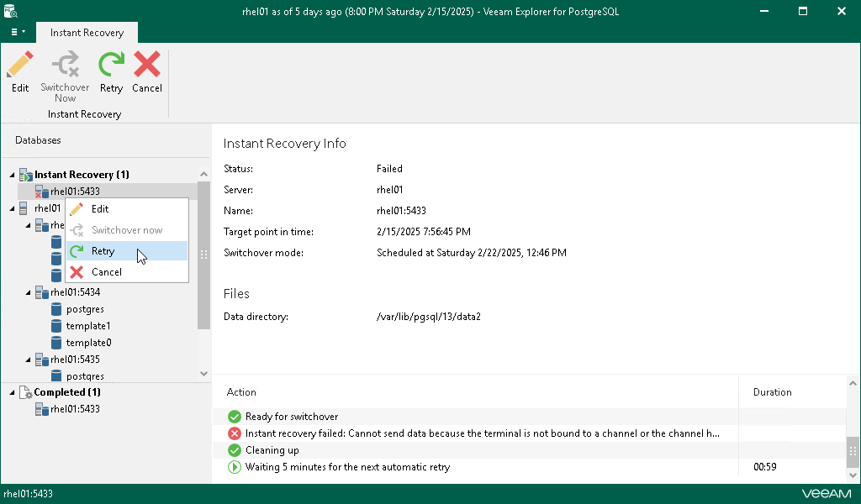The width and height of the screenshot is (861, 504).
Task: Select the Instant Recovery (1) node label
Action: pyautogui.click(x=82, y=175)
